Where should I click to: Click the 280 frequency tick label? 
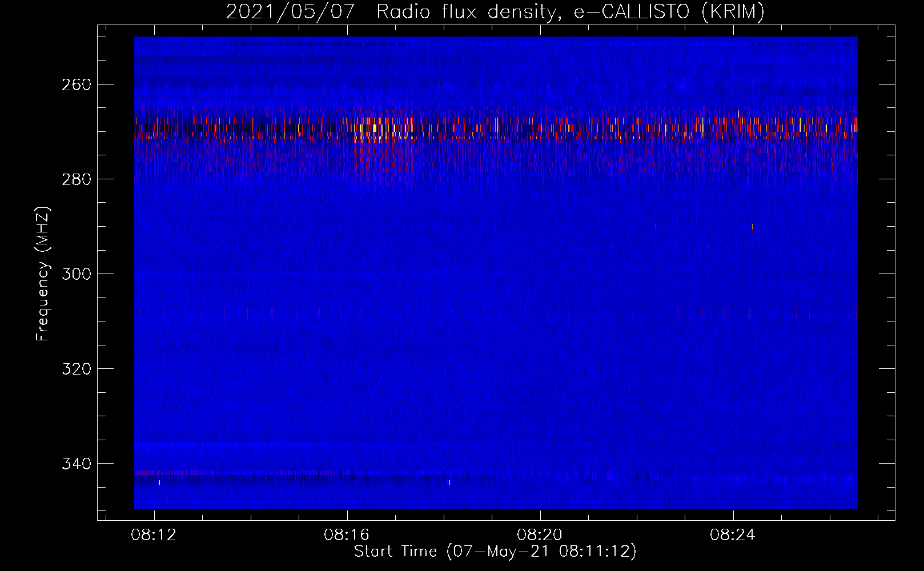(x=76, y=179)
